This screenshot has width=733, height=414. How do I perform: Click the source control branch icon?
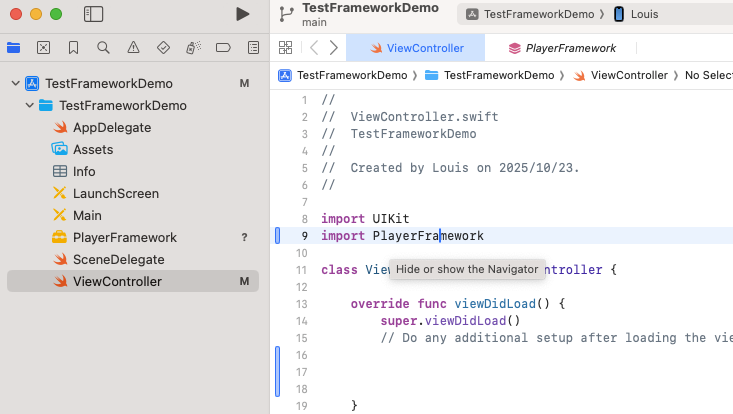286,14
